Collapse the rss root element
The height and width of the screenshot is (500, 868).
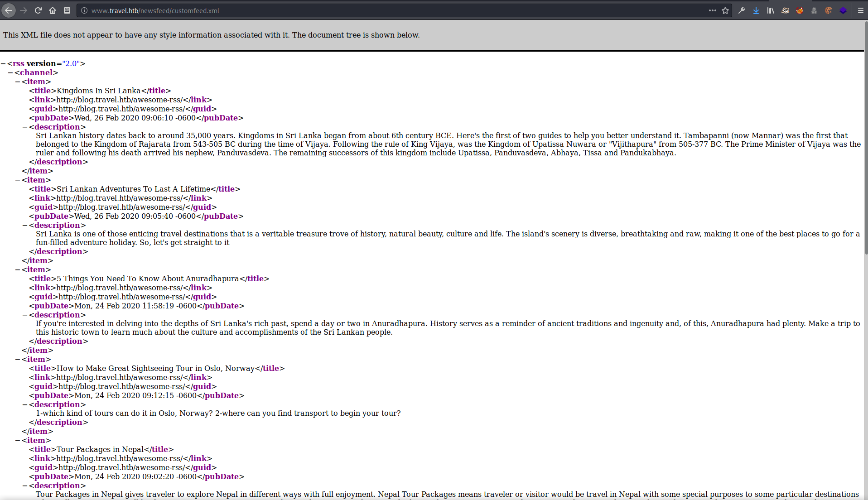pos(3,64)
